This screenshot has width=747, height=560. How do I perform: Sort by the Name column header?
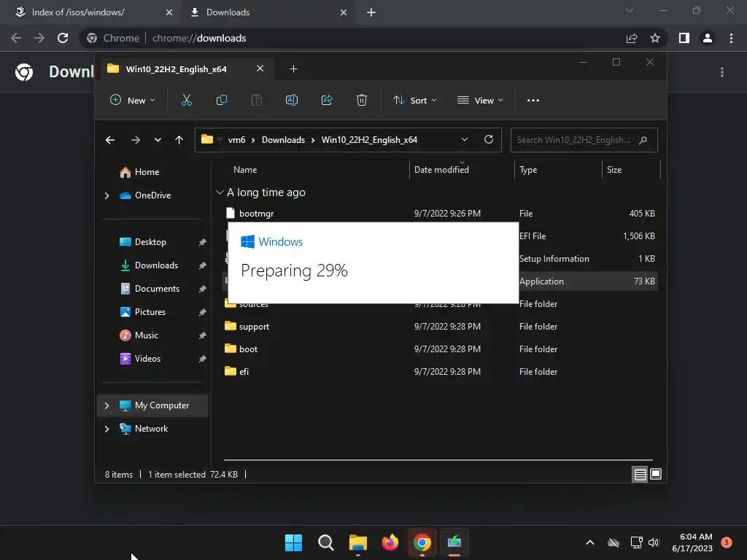click(x=245, y=170)
